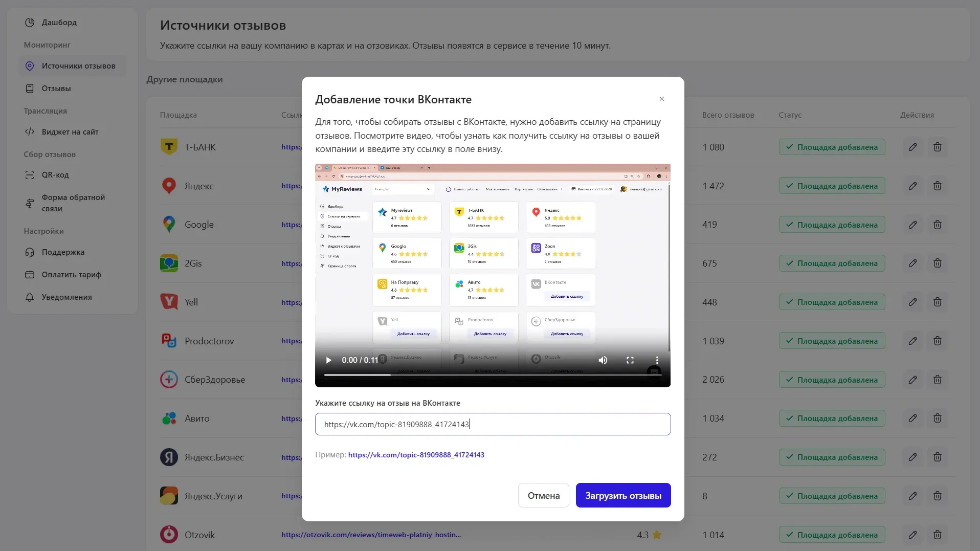Open Дашборд in the sidebar

pos(59,23)
